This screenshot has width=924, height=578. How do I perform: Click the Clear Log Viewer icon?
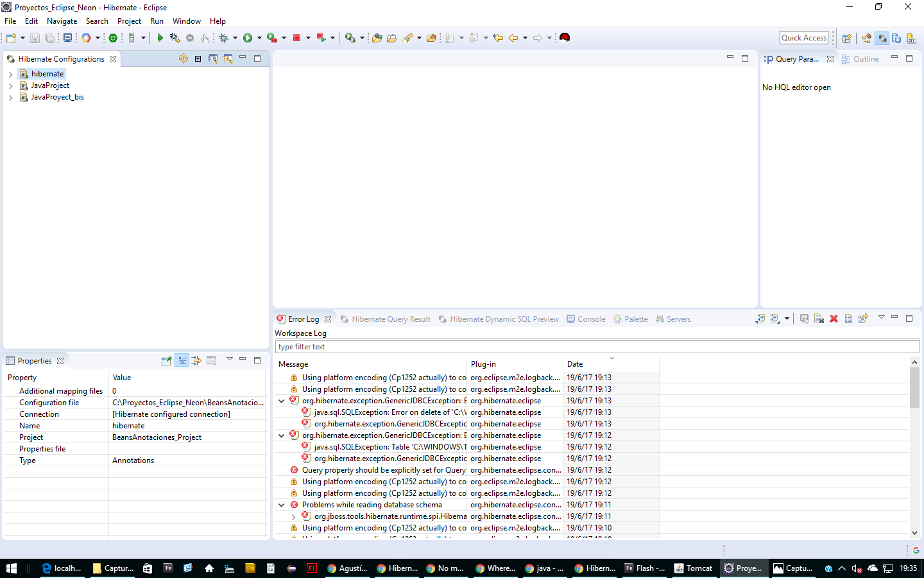coord(819,319)
